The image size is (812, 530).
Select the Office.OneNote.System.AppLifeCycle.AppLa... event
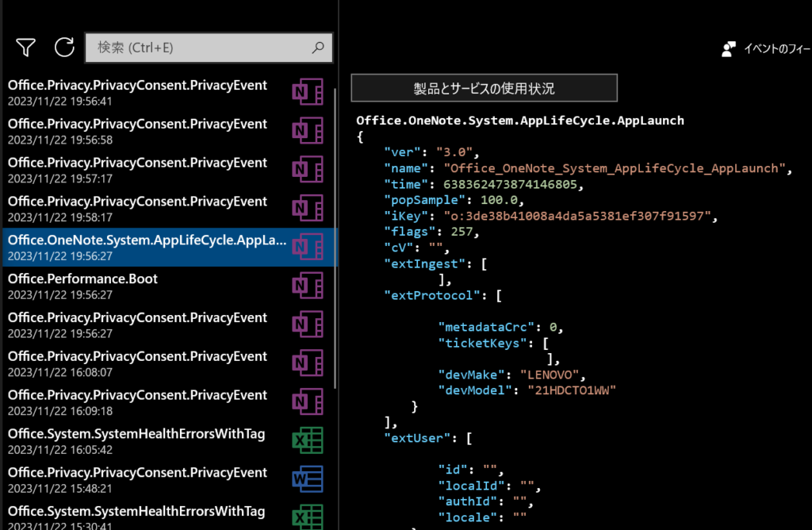(x=170, y=247)
